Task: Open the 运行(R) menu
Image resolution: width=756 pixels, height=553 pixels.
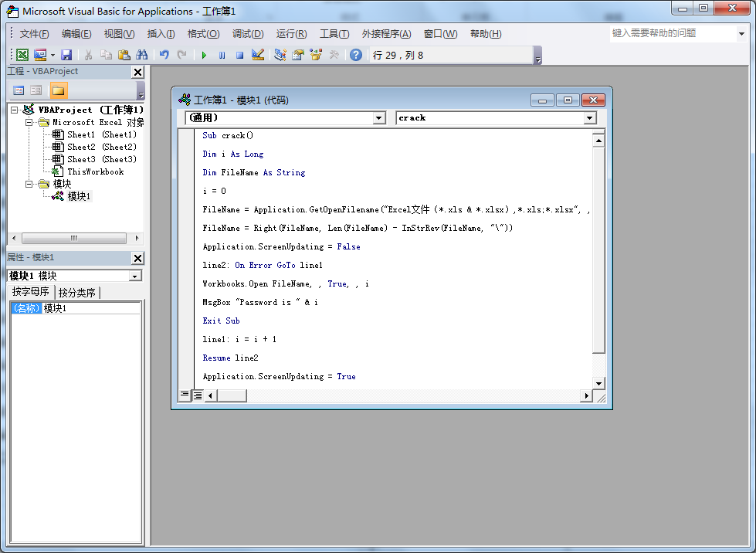Action: 291,34
